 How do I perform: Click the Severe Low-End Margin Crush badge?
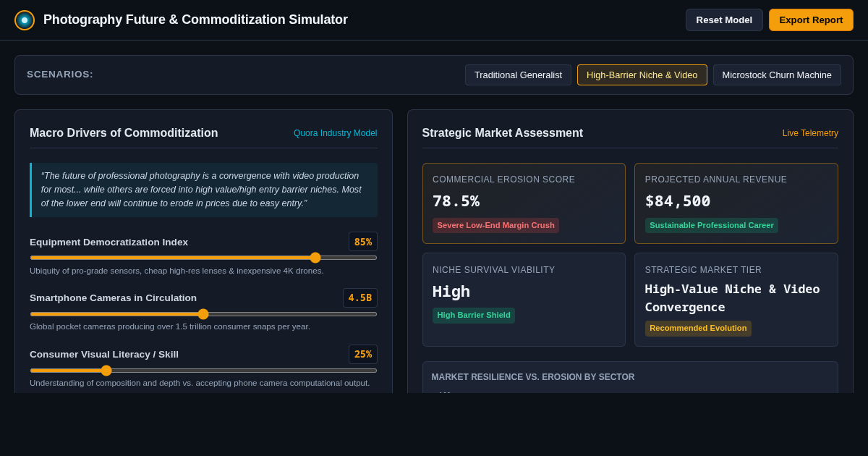[495, 225]
